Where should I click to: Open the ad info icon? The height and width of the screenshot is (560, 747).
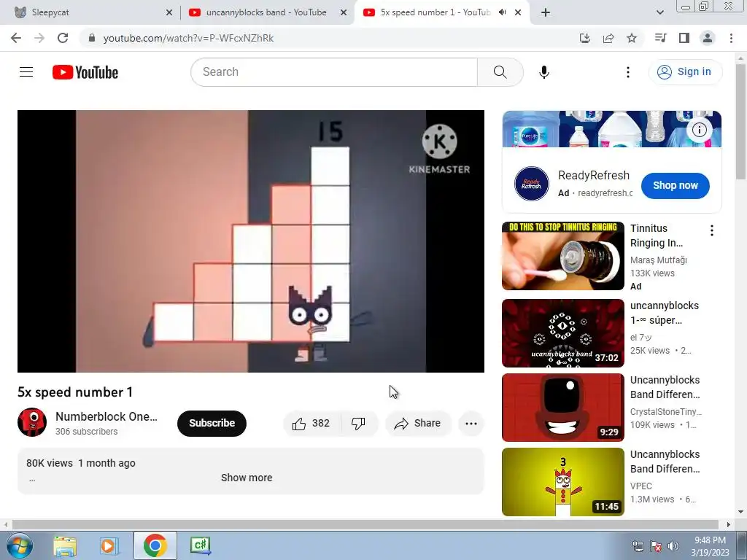[700, 130]
